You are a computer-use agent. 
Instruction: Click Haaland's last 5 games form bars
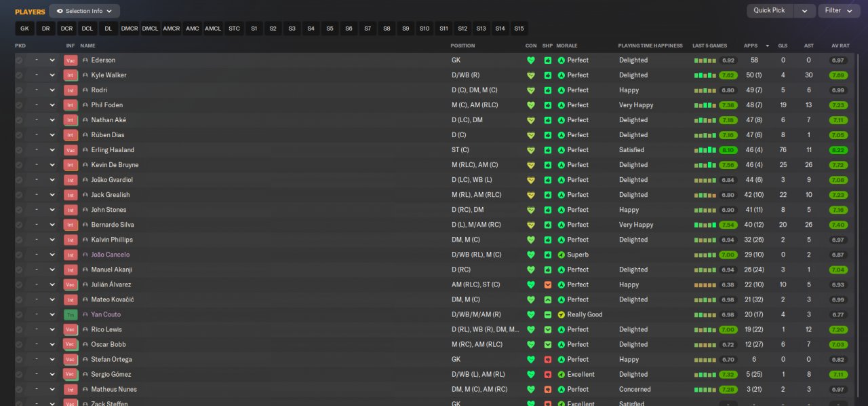pyautogui.click(x=705, y=150)
